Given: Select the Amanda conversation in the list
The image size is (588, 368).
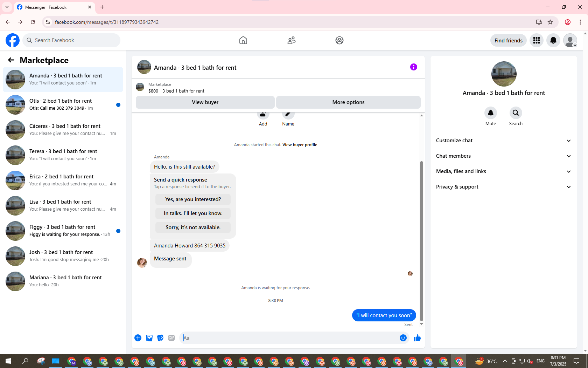Looking at the screenshot, I should [x=63, y=80].
